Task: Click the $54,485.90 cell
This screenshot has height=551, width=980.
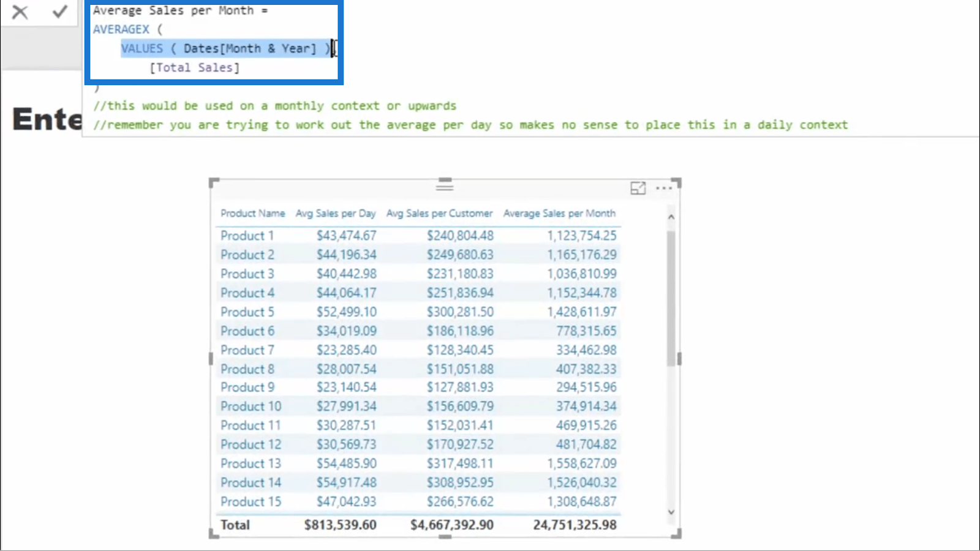Action: [x=346, y=463]
